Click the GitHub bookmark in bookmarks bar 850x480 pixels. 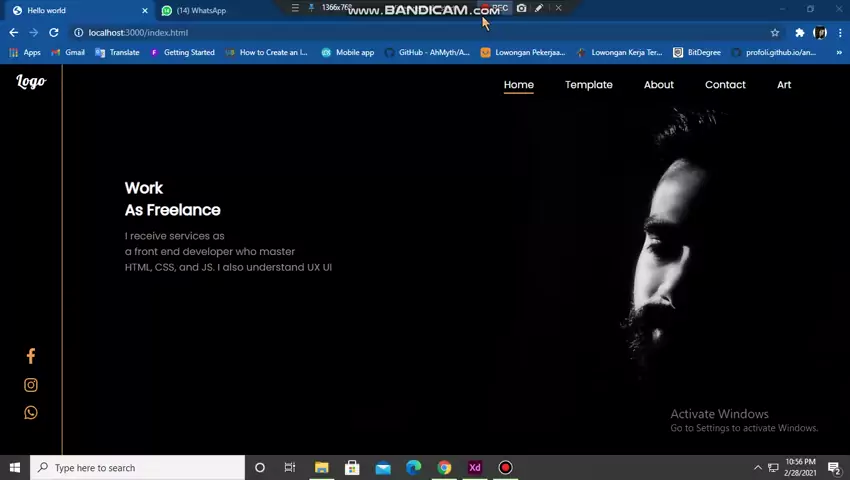click(427, 52)
